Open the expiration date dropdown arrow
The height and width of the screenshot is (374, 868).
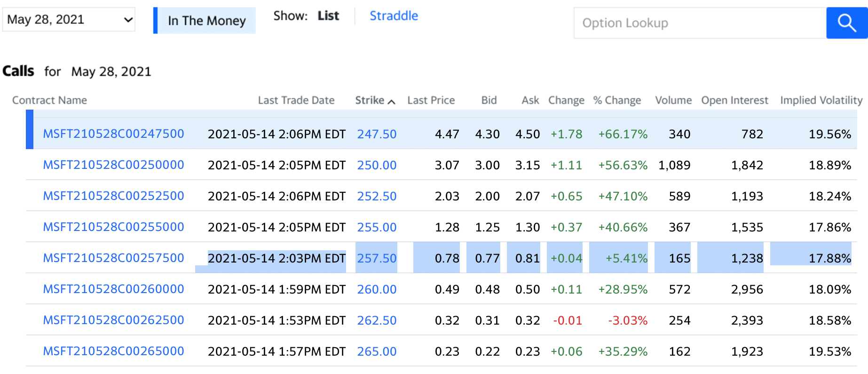click(x=128, y=19)
